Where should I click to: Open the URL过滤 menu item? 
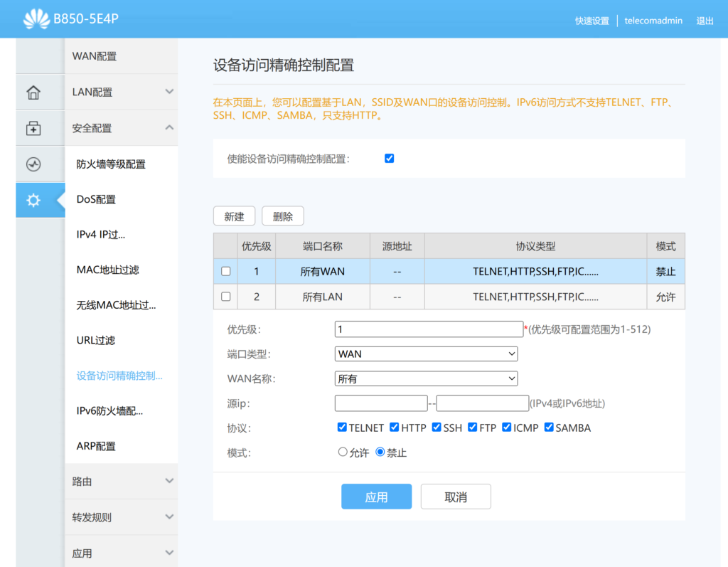point(96,340)
